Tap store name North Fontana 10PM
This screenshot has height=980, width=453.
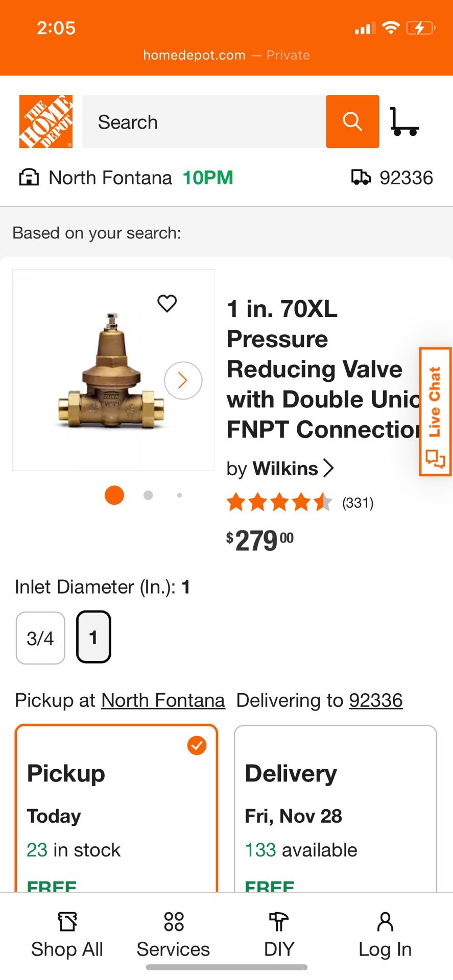pos(140,178)
